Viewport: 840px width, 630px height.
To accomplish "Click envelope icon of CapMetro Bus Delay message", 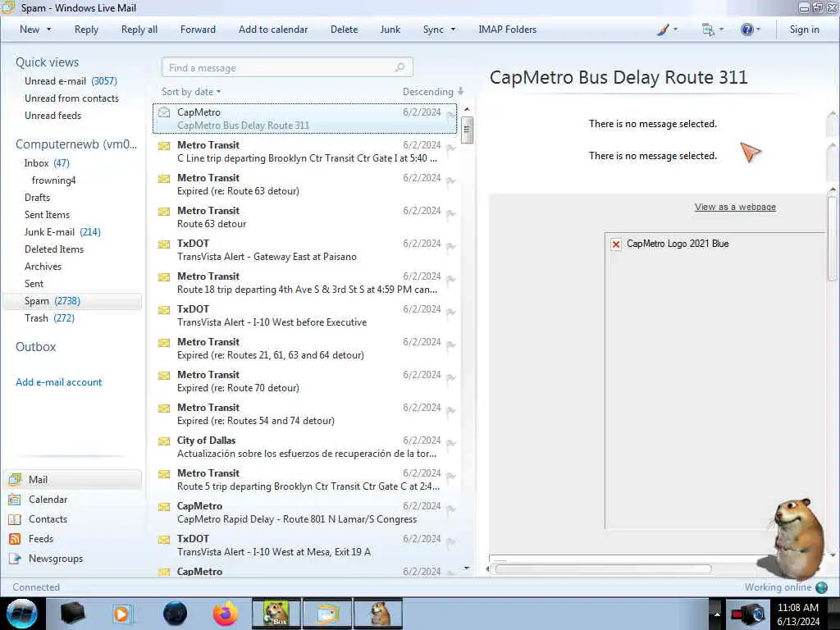I will tap(164, 112).
